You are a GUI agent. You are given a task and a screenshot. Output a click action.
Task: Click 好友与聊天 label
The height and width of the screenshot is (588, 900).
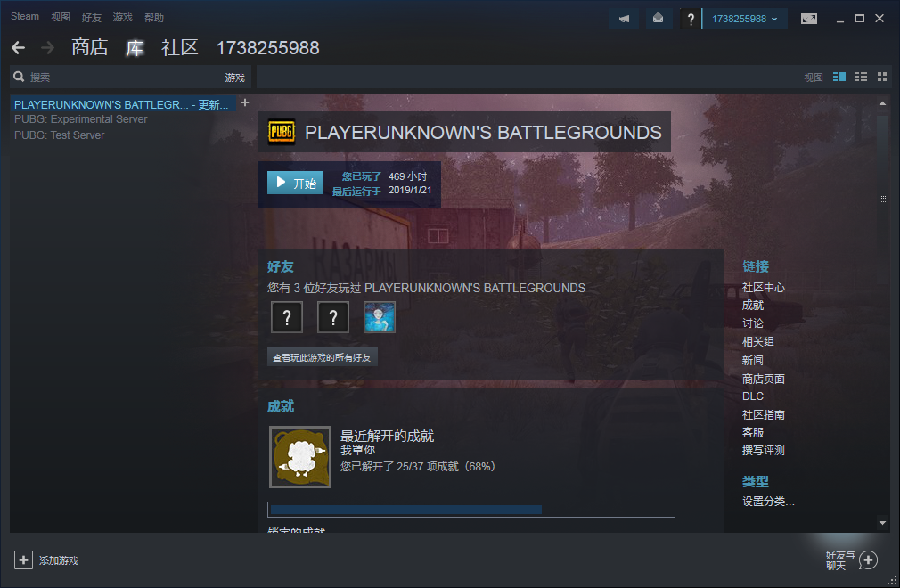840,560
